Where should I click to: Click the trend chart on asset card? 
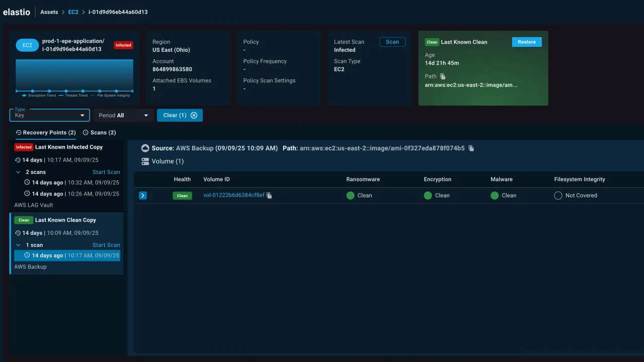pyautogui.click(x=74, y=75)
